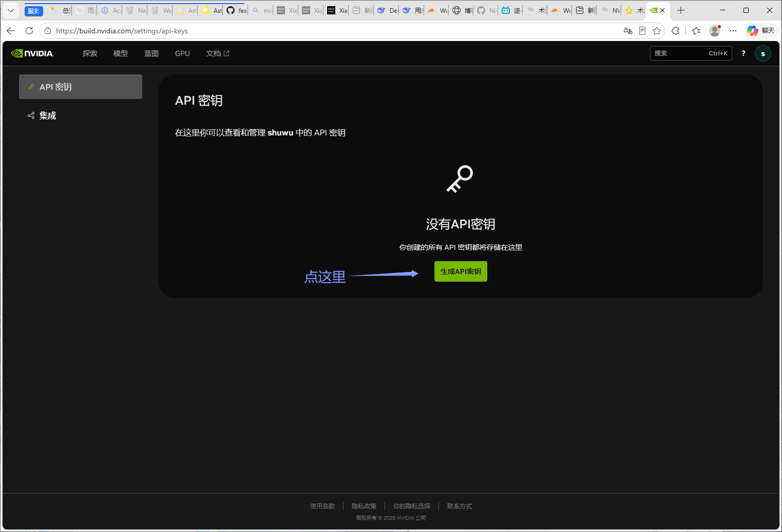Viewport: 782px width, 532px height.
Task: Open the 你的隐私选择 footer link
Action: (x=412, y=506)
